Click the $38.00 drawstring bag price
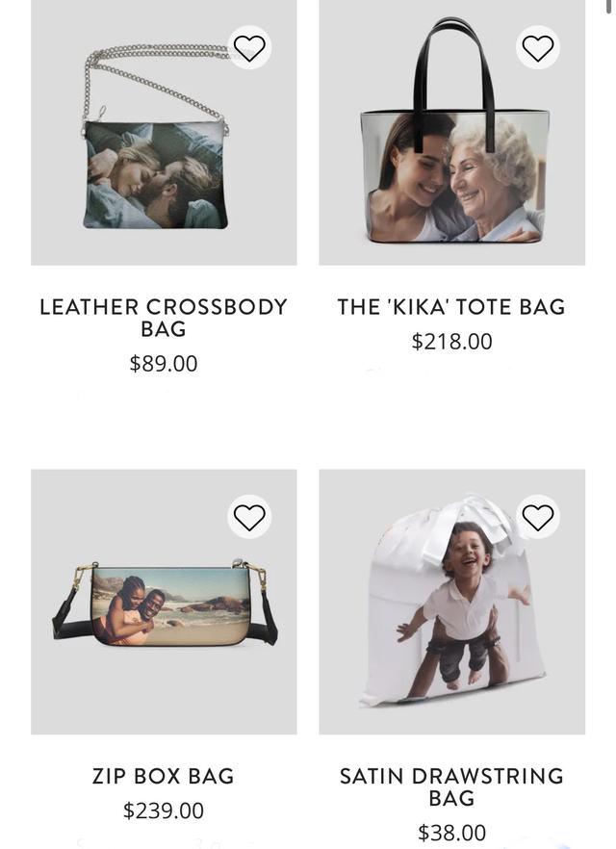The width and height of the screenshot is (616, 849). click(452, 833)
